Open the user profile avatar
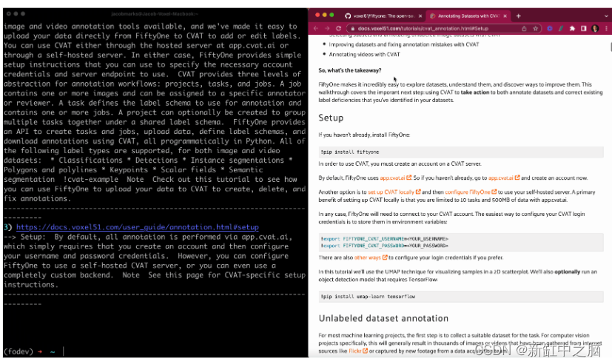612x364 pixels. [595, 28]
